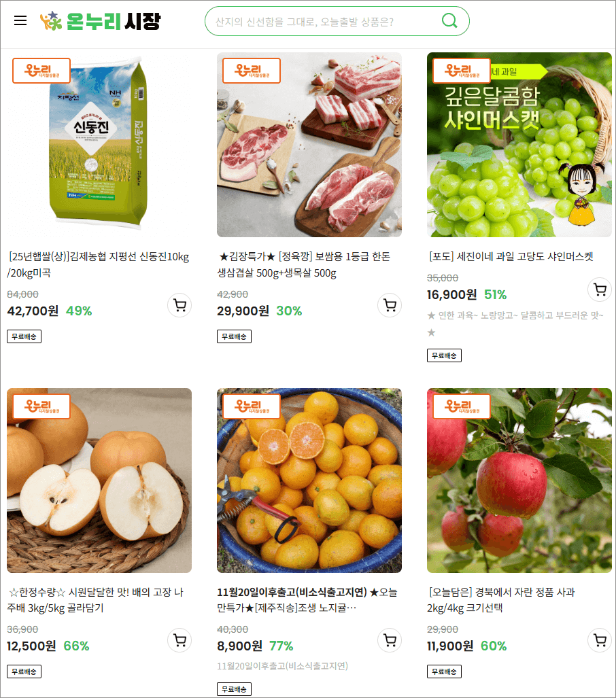616x698 pixels.
Task: Add 샤인머스켓 grapes to cart
Action: tap(600, 290)
